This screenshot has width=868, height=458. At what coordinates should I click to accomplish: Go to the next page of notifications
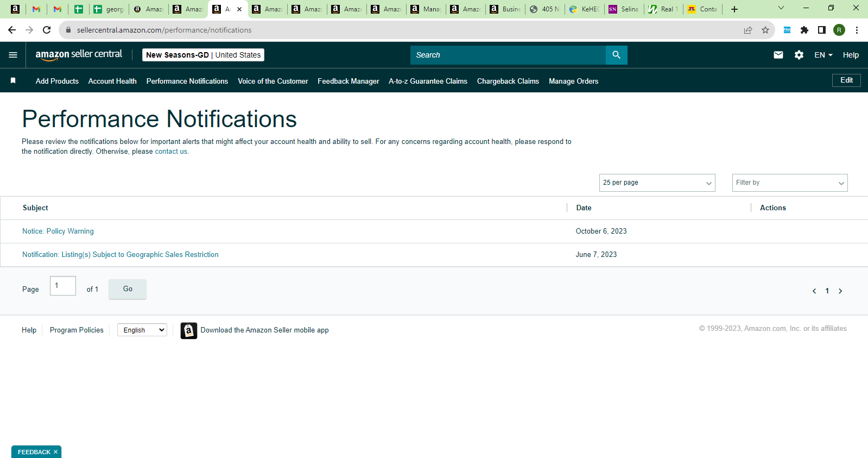(840, 291)
